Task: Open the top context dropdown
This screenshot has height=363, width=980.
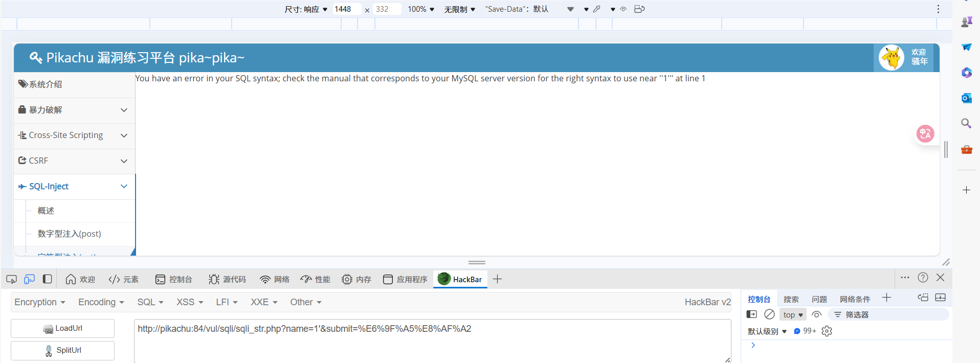Action: coord(793,314)
